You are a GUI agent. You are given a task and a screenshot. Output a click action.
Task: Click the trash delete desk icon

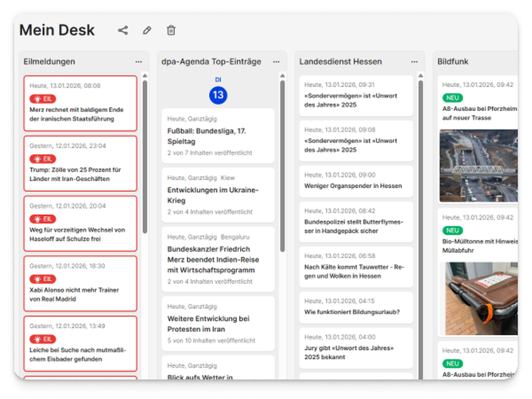(171, 30)
